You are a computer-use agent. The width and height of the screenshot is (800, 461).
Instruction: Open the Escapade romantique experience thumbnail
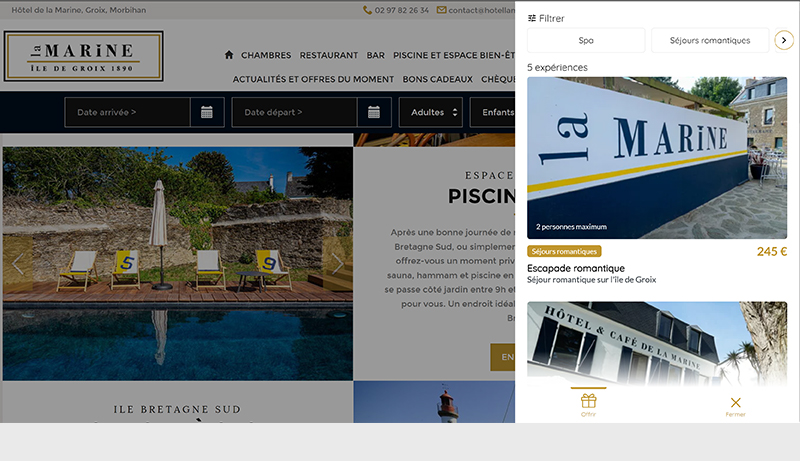click(657, 158)
